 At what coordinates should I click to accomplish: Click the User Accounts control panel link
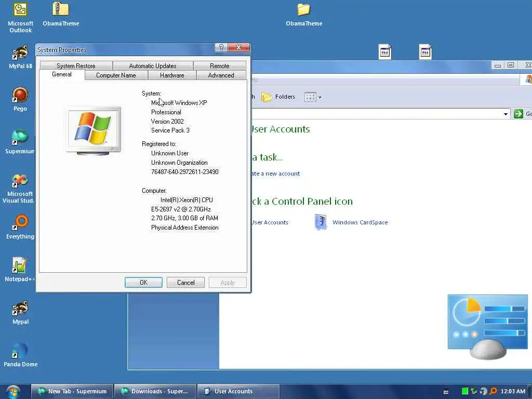[270, 222]
